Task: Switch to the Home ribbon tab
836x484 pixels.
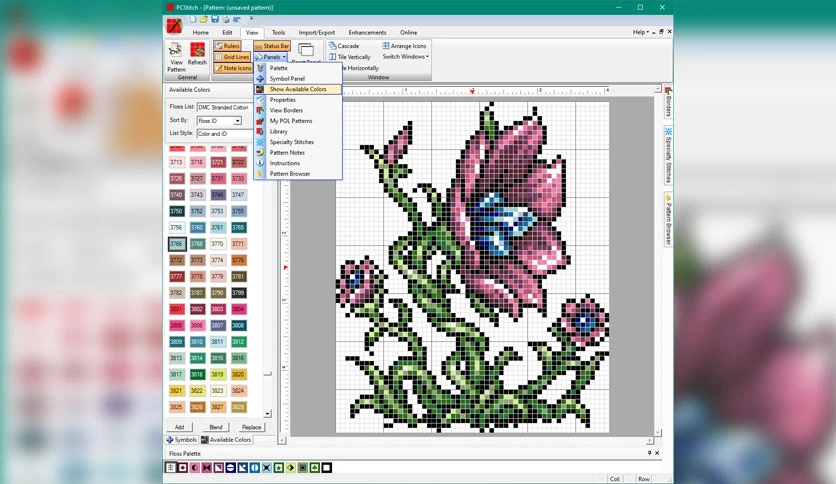Action: click(x=200, y=32)
